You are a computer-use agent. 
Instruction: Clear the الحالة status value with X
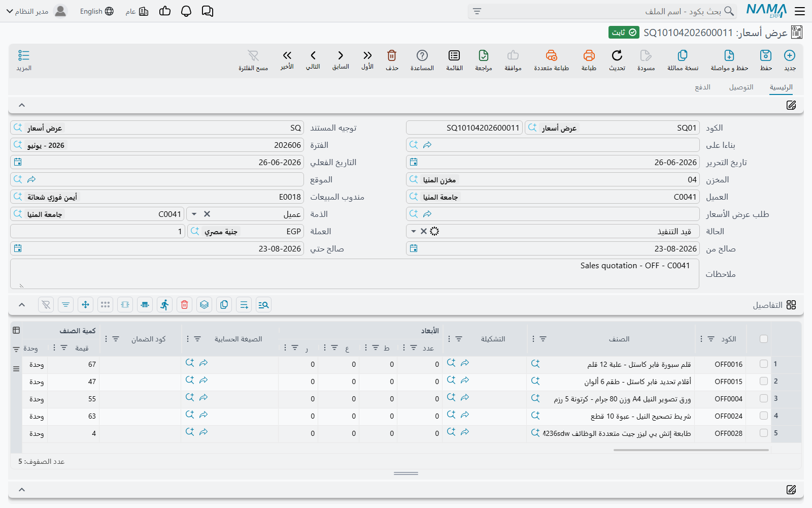[424, 231]
